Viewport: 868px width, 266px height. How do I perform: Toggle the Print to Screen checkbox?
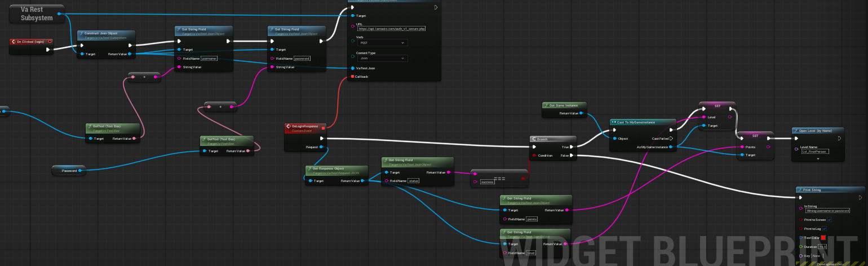coord(829,219)
